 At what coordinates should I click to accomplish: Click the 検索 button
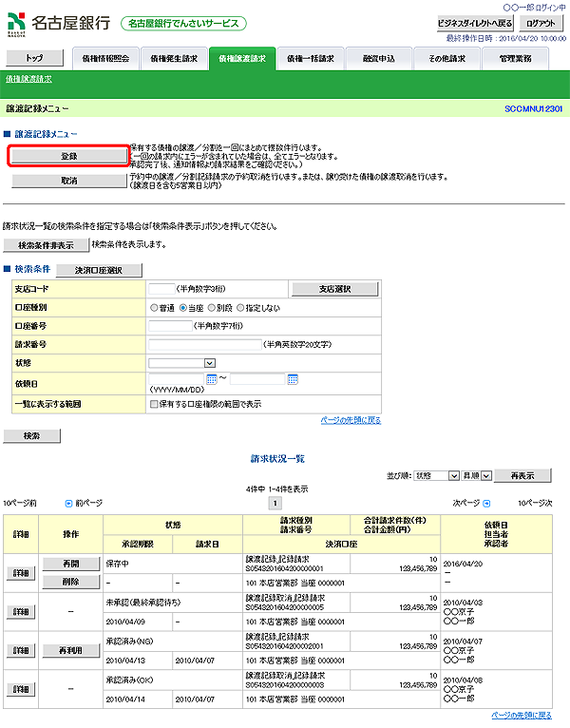tap(31, 435)
